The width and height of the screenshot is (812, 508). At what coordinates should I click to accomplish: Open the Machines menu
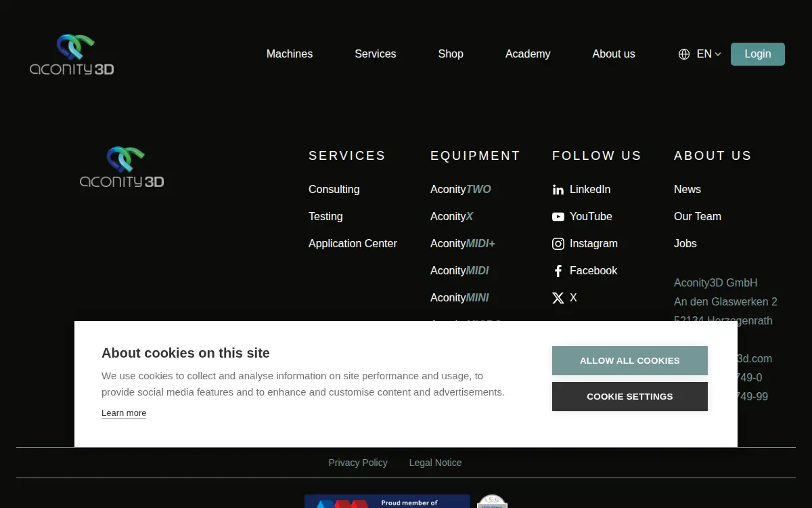pos(290,54)
